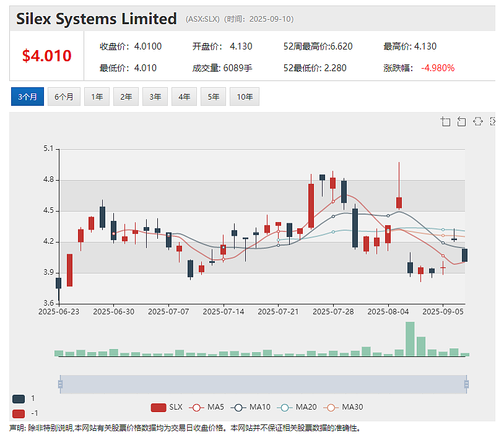Choose the 1年 range tab

click(x=97, y=97)
